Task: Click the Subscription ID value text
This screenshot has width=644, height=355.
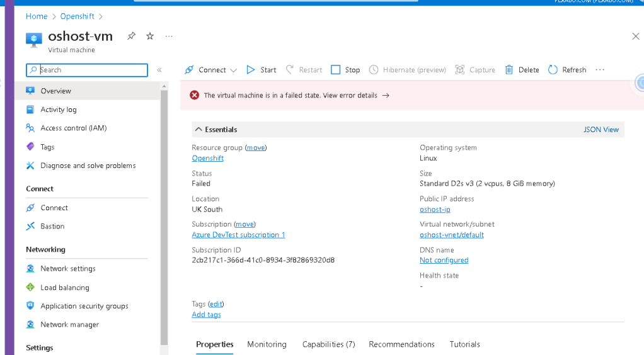Action: (263, 260)
